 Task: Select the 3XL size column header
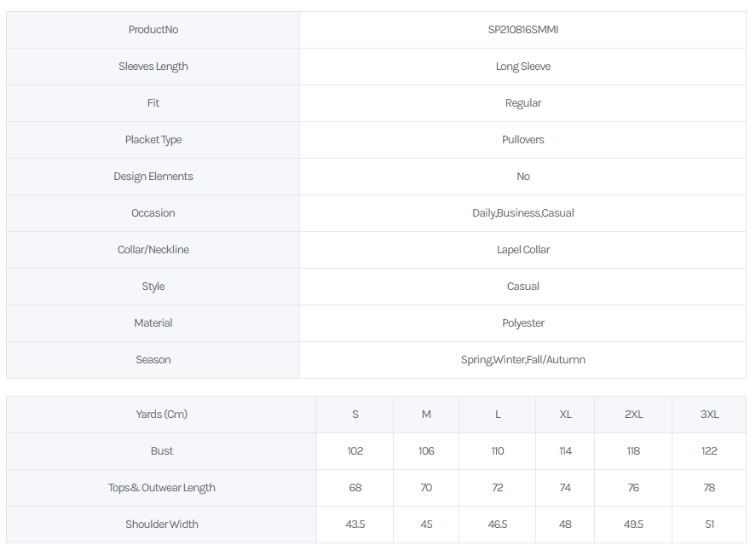pos(709,415)
